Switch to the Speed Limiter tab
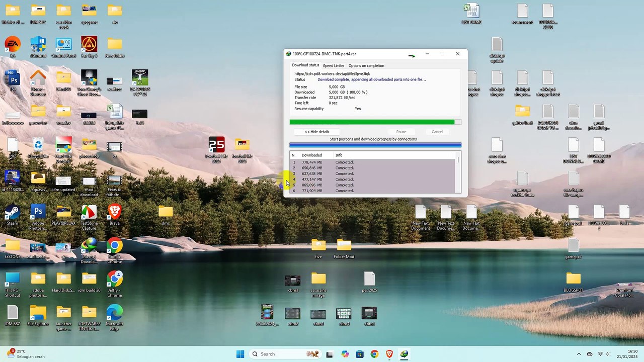 pyautogui.click(x=334, y=65)
